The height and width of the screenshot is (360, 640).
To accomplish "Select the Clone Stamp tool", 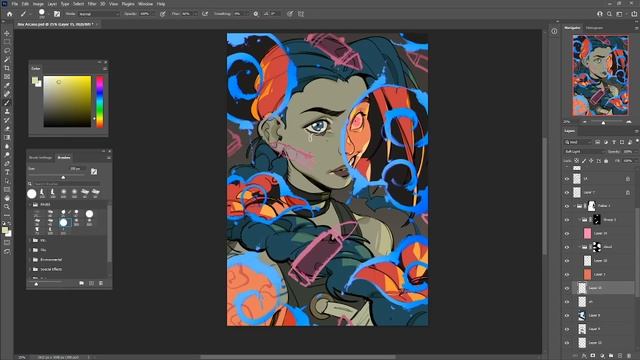I will [x=7, y=111].
